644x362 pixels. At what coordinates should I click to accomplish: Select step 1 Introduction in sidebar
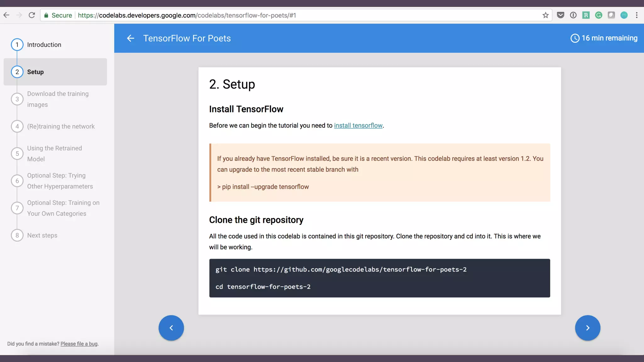[x=44, y=45]
